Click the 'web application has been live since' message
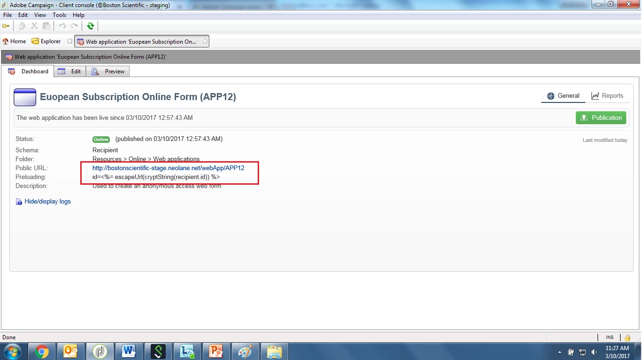Image resolution: width=644 pixels, height=360 pixels. 105,117
